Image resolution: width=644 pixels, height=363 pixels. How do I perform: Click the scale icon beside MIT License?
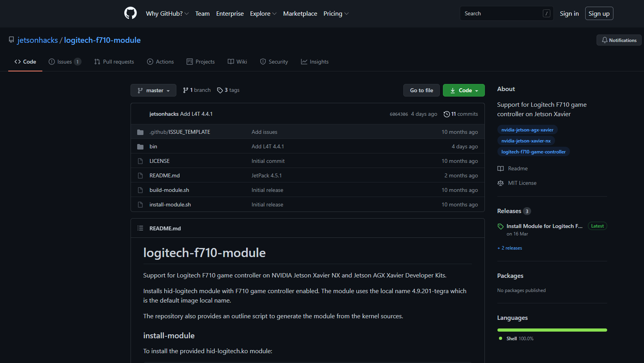pyautogui.click(x=501, y=183)
